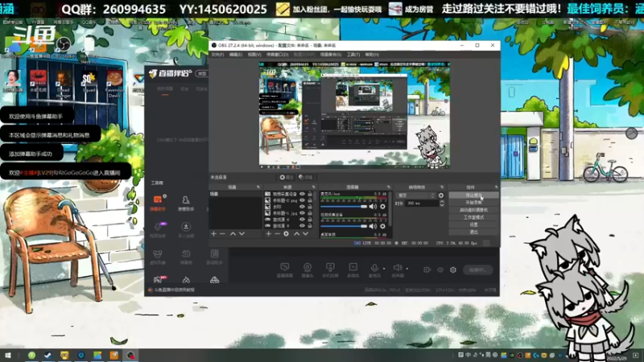Open 麦克风/Aux mixer track settings gear
The height and width of the screenshot is (362, 644).
point(383,207)
